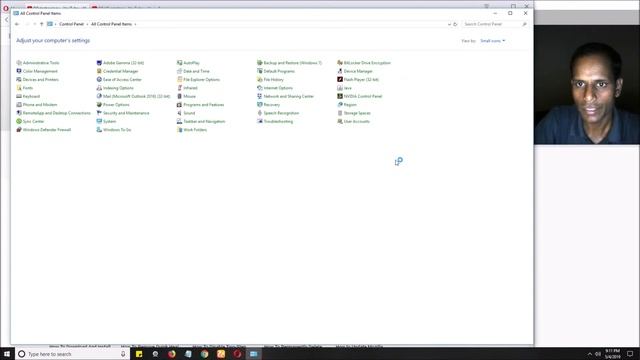Focus the taskbar Type here to search box

pyautogui.click(x=73, y=354)
